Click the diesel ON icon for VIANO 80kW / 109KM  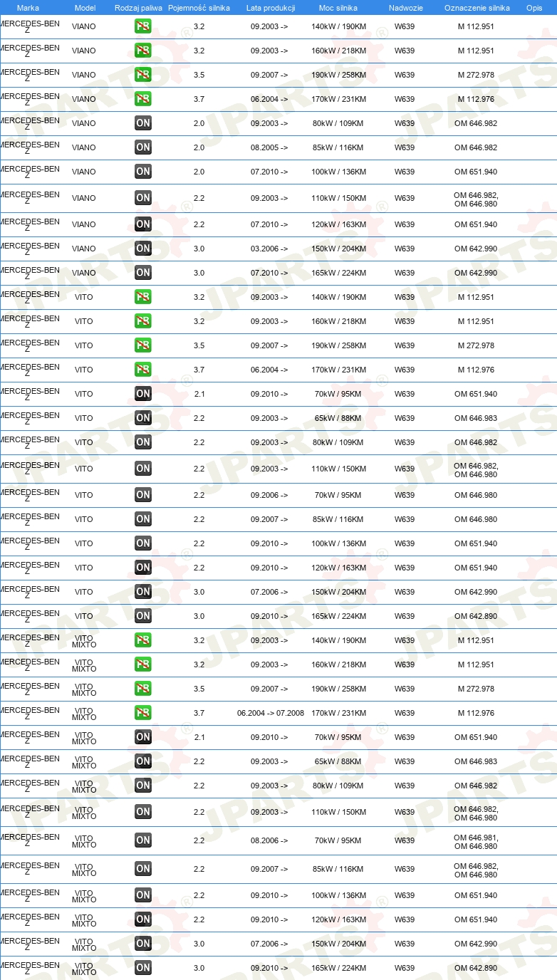point(143,123)
